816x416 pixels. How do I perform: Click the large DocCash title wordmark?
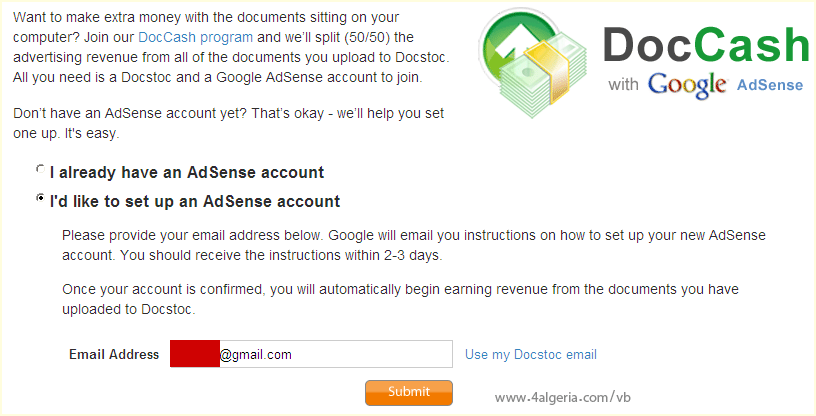click(706, 44)
